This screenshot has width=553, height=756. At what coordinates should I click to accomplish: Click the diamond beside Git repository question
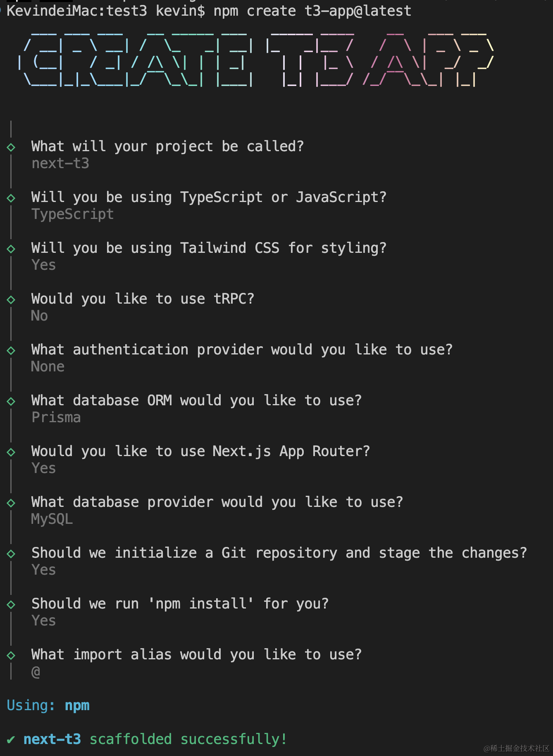pyautogui.click(x=11, y=554)
